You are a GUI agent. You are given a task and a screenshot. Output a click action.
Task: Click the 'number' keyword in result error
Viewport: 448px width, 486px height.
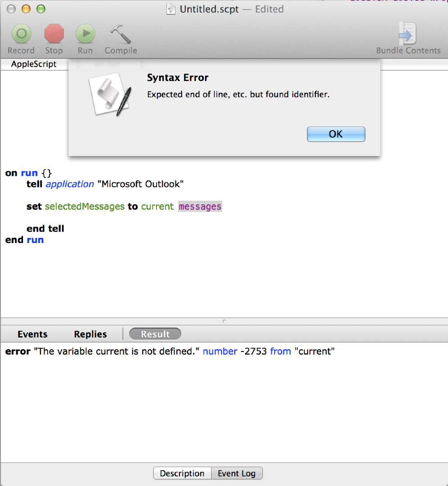(x=220, y=351)
